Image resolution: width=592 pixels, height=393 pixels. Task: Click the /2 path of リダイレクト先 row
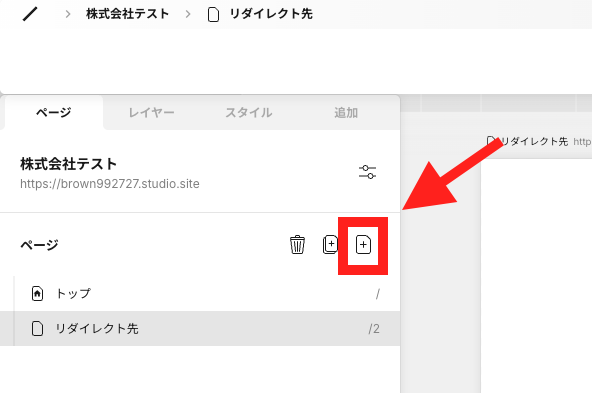point(374,329)
